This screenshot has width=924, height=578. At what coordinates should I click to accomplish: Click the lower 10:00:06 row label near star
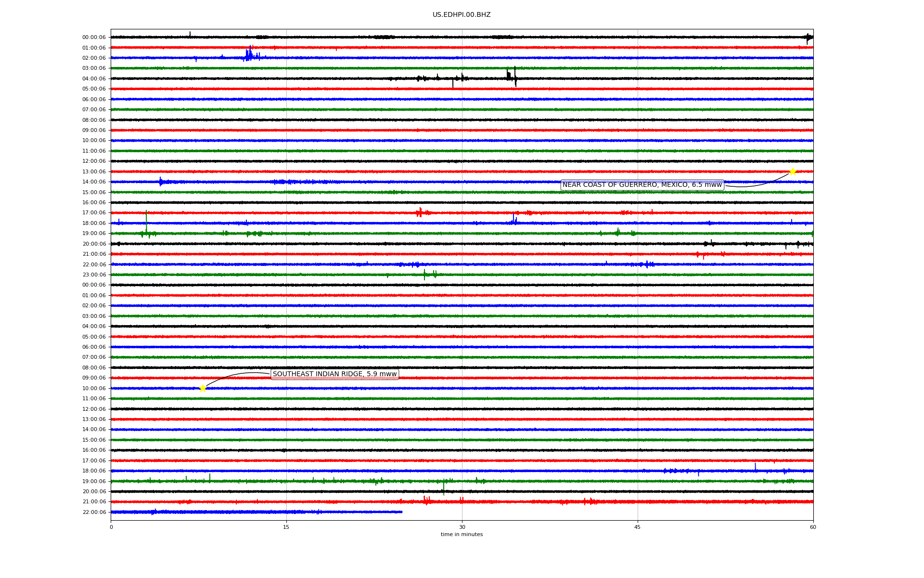pos(94,389)
